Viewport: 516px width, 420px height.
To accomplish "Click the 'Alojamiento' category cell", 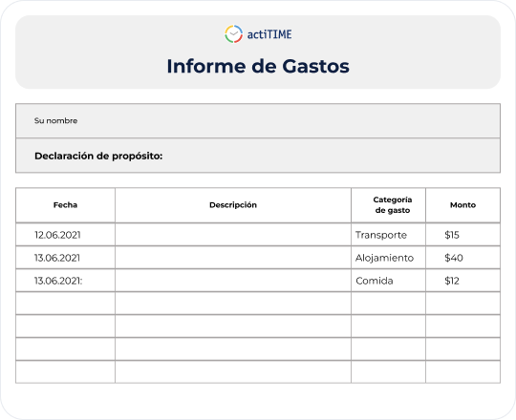I will coord(388,258).
